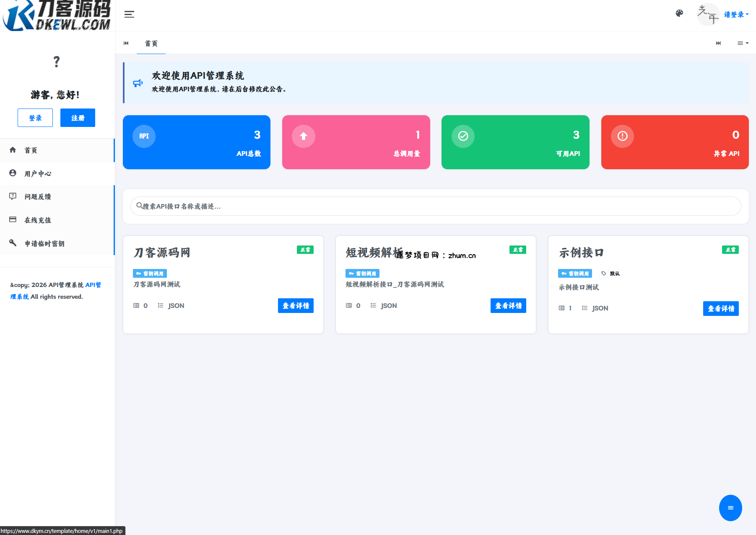This screenshot has width=756, height=535.
Task: Click 密钥调用 tag on 刀客源码网 card
Action: pyautogui.click(x=150, y=274)
